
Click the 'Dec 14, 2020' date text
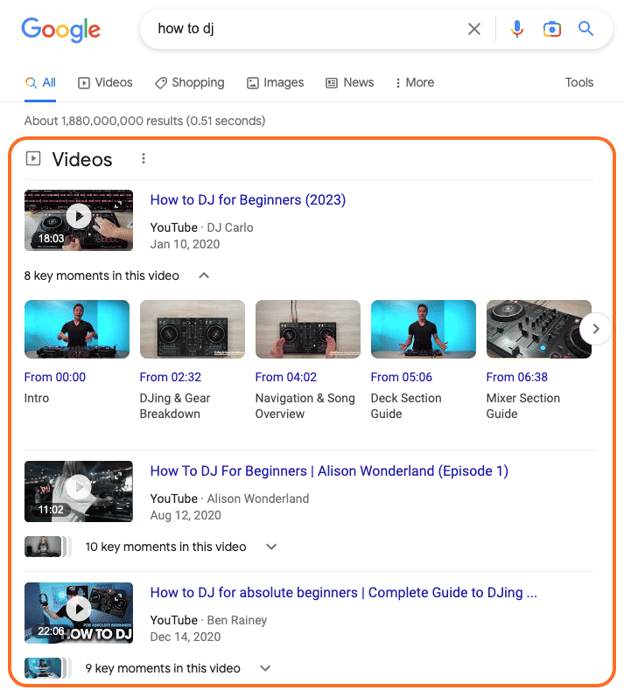(185, 637)
